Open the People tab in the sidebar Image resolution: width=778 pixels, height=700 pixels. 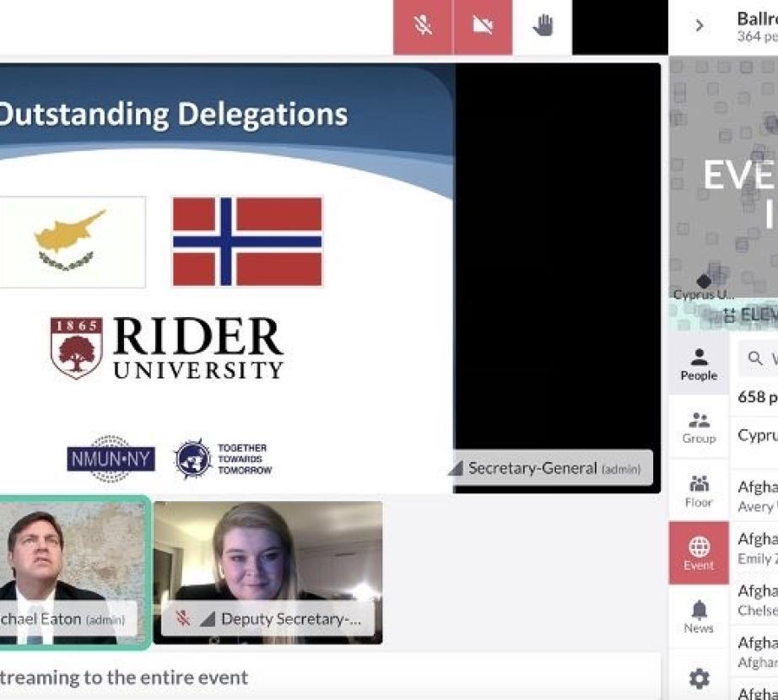699,364
